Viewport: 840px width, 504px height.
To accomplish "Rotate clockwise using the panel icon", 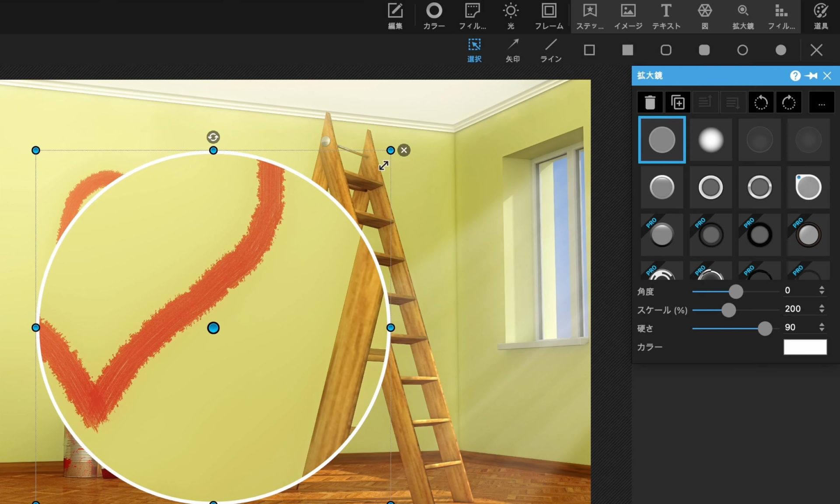I will [x=788, y=102].
